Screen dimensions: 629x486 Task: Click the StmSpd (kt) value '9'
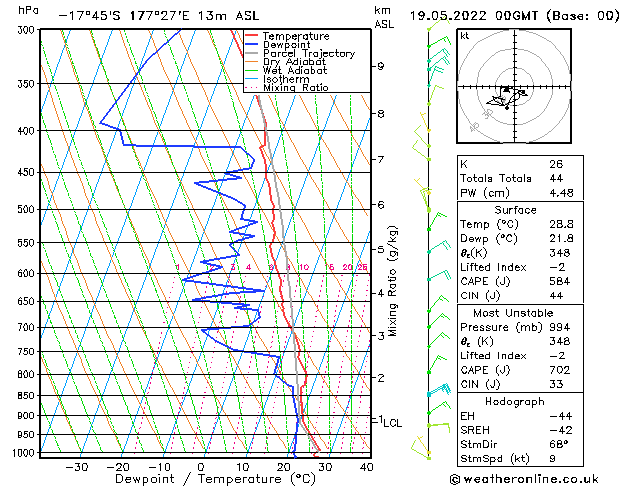(x=552, y=458)
